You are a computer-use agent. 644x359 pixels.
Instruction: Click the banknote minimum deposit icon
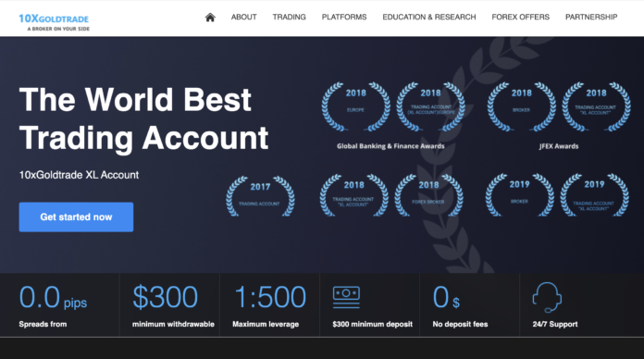point(346,297)
